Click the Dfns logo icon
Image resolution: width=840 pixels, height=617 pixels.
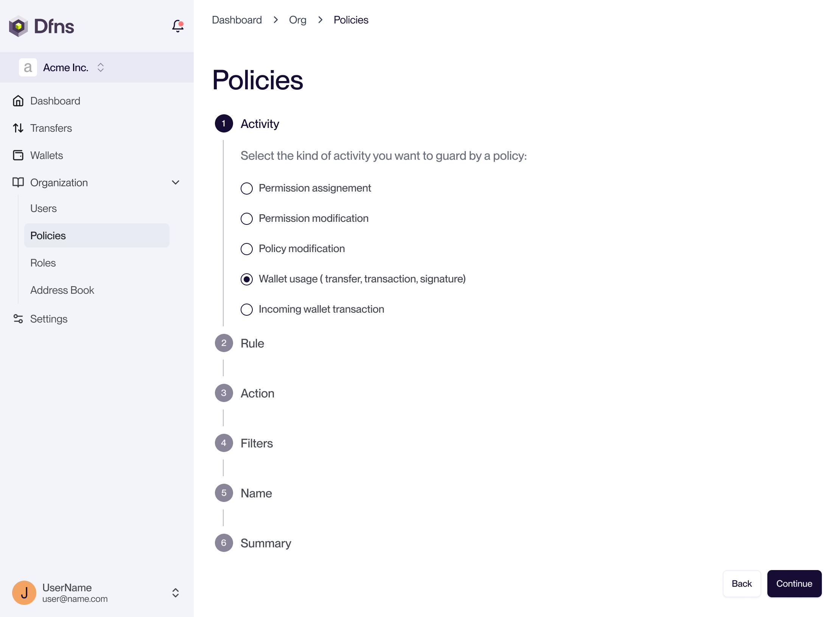coord(18,26)
